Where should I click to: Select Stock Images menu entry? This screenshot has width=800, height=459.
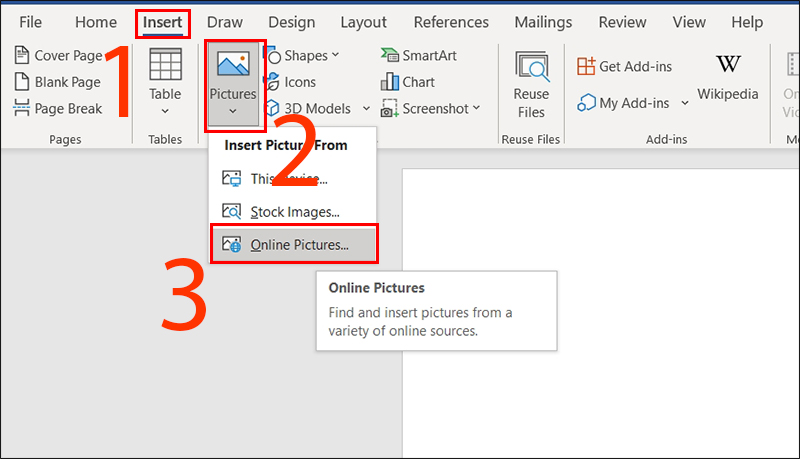(294, 211)
